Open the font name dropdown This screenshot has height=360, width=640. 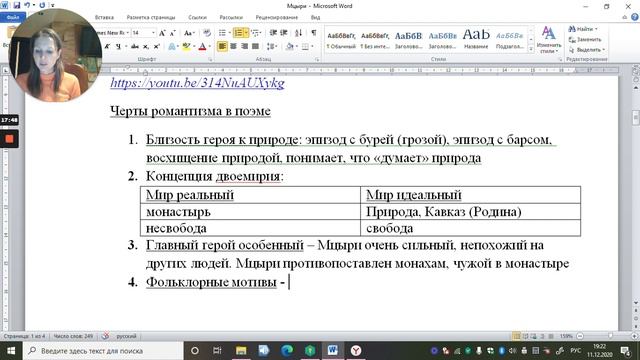coord(128,33)
